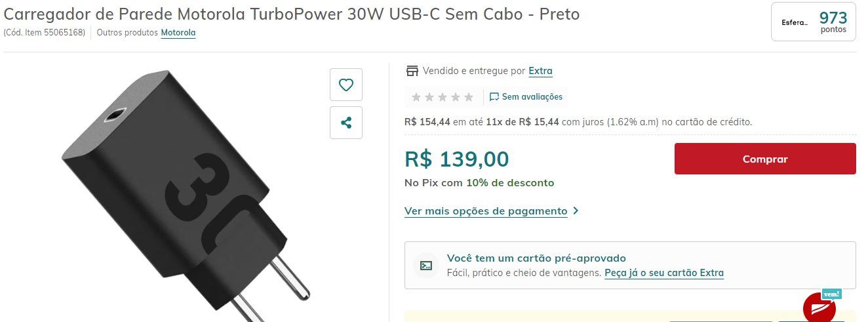The height and width of the screenshot is (322, 868).
Task: Click the Sem avaliações link
Action: pyautogui.click(x=532, y=97)
